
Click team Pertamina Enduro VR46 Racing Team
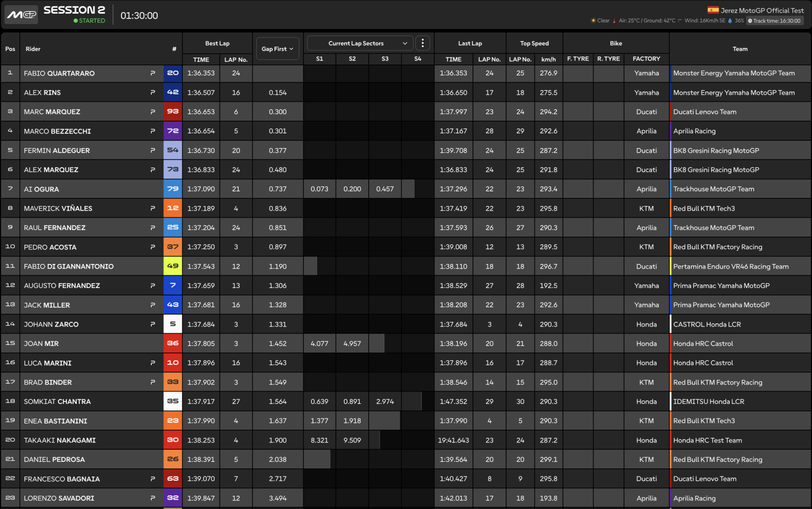[731, 266]
